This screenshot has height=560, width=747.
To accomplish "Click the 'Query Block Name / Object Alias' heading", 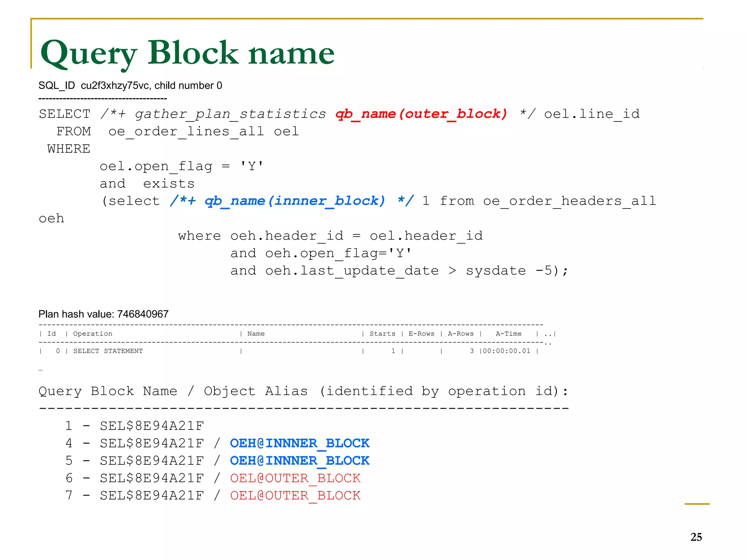I will point(303,391).
